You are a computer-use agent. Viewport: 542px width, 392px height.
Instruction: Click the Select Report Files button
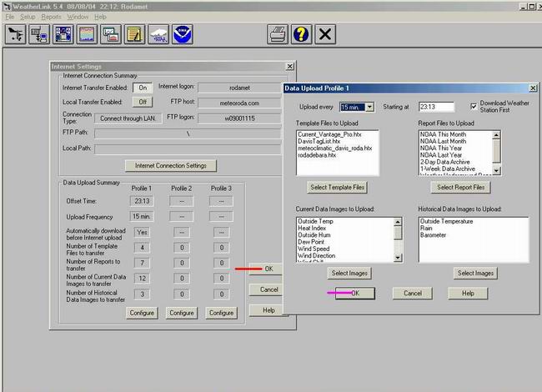(461, 188)
